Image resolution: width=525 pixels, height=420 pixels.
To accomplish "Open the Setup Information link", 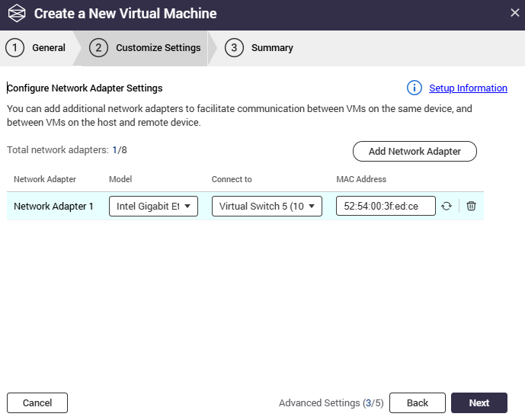I will (x=468, y=88).
